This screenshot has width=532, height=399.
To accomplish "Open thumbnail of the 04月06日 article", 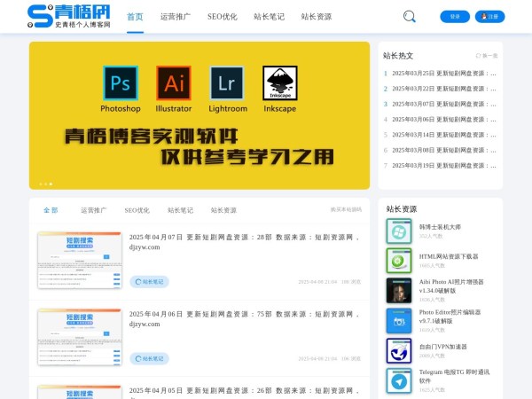I will tap(80, 336).
